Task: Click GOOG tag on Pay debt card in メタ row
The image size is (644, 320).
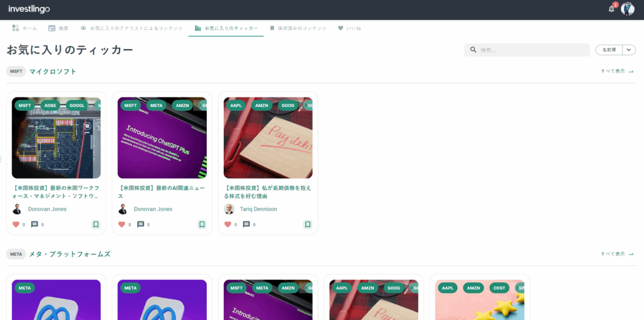Action: click(x=394, y=288)
